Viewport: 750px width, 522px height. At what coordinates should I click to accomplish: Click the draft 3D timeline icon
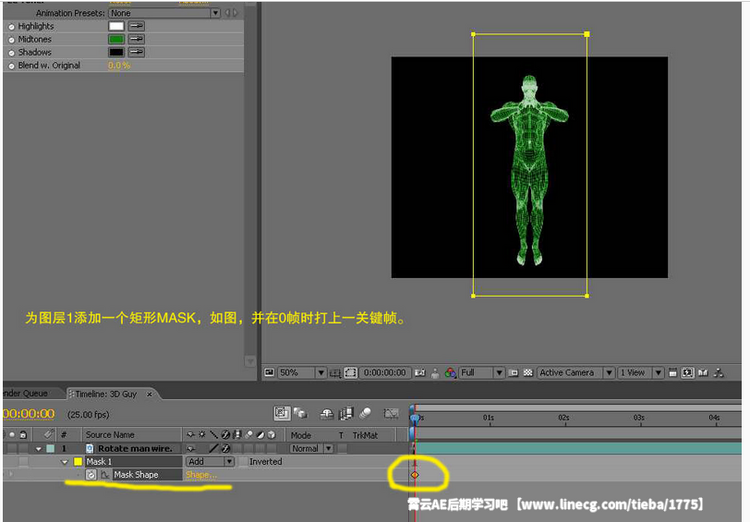[x=301, y=413]
